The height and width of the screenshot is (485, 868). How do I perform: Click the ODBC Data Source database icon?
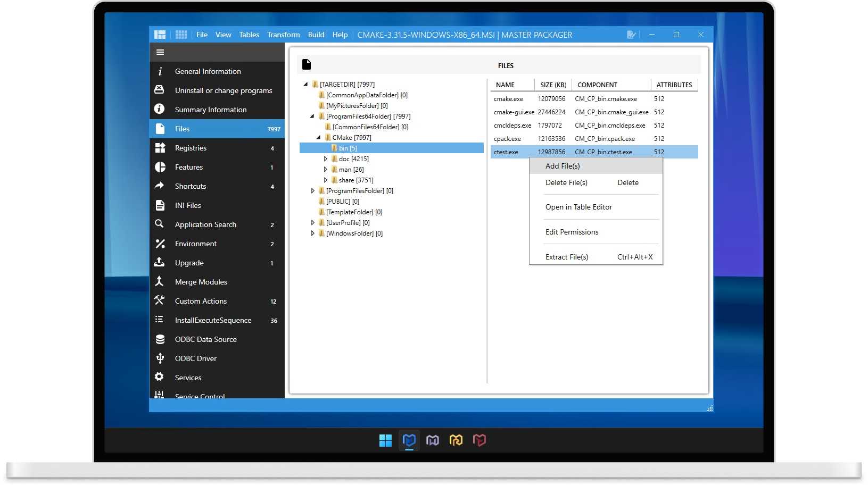160,339
